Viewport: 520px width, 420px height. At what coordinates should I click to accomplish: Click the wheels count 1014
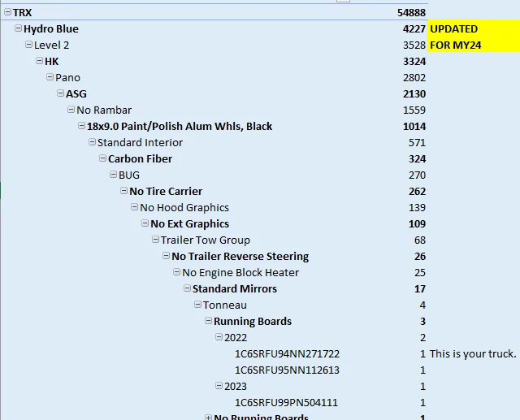point(414,126)
